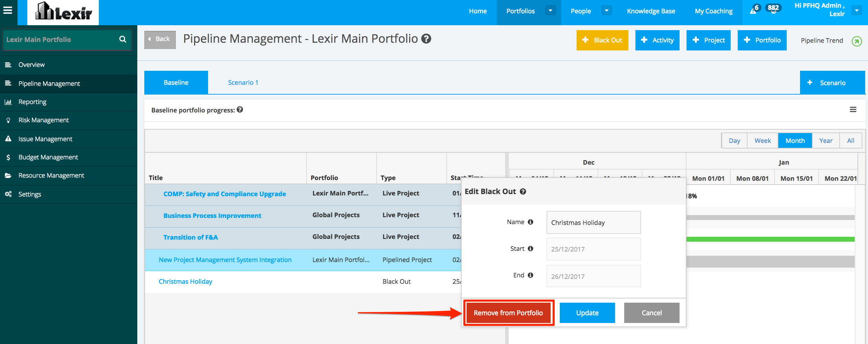Click the Lexir logo
868x344 pixels.
pos(63,12)
